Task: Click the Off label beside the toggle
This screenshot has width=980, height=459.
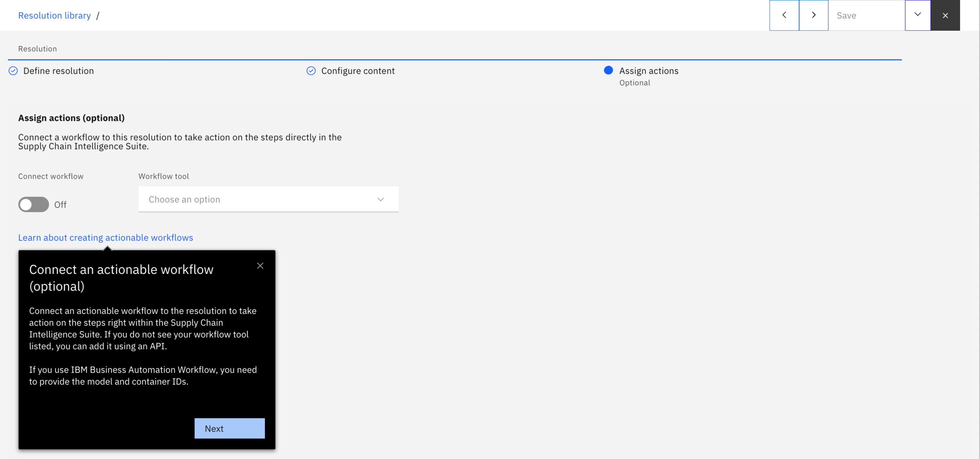Action: click(60, 205)
